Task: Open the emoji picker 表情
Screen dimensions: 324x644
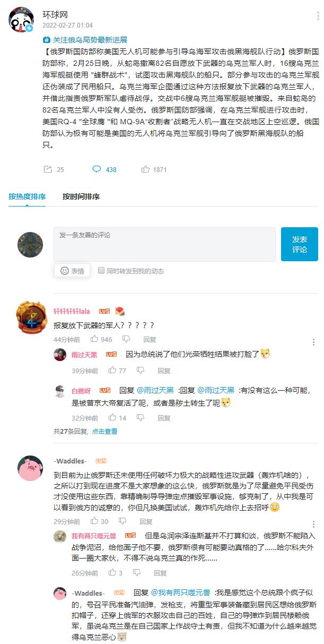Action: point(72,270)
